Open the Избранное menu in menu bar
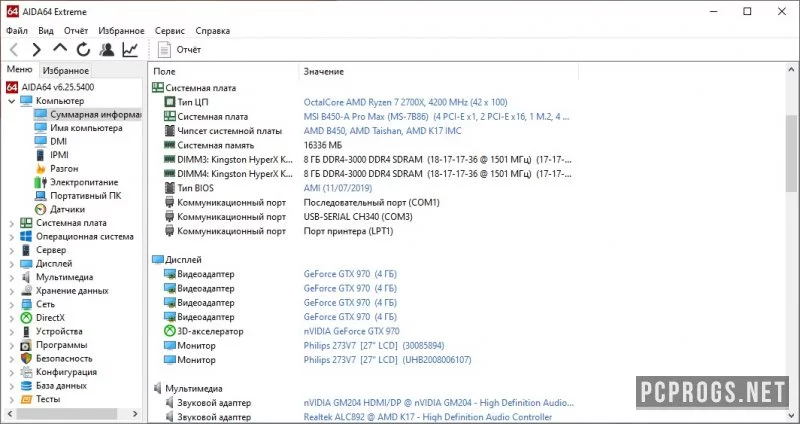 (121, 31)
